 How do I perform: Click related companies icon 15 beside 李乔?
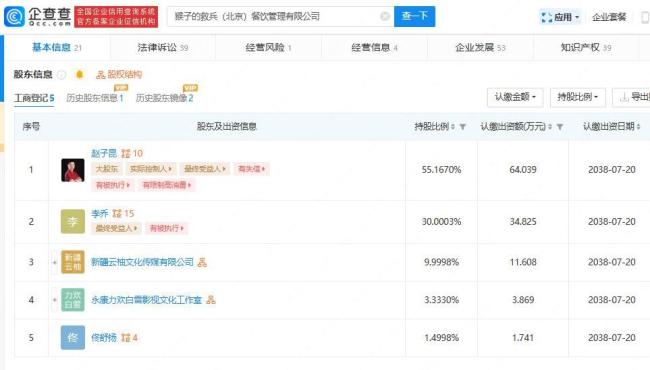click(124, 214)
